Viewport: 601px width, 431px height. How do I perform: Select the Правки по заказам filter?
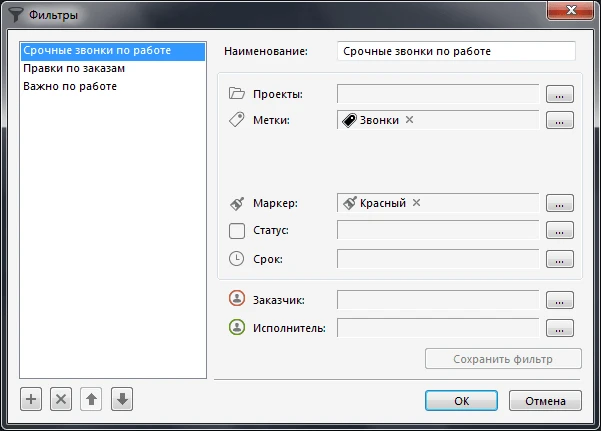tap(74, 68)
